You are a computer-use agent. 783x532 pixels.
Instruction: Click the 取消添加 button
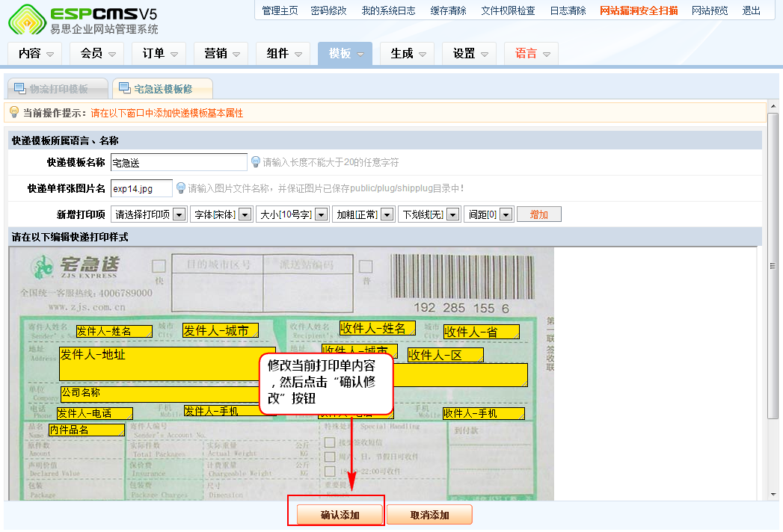[x=429, y=515]
